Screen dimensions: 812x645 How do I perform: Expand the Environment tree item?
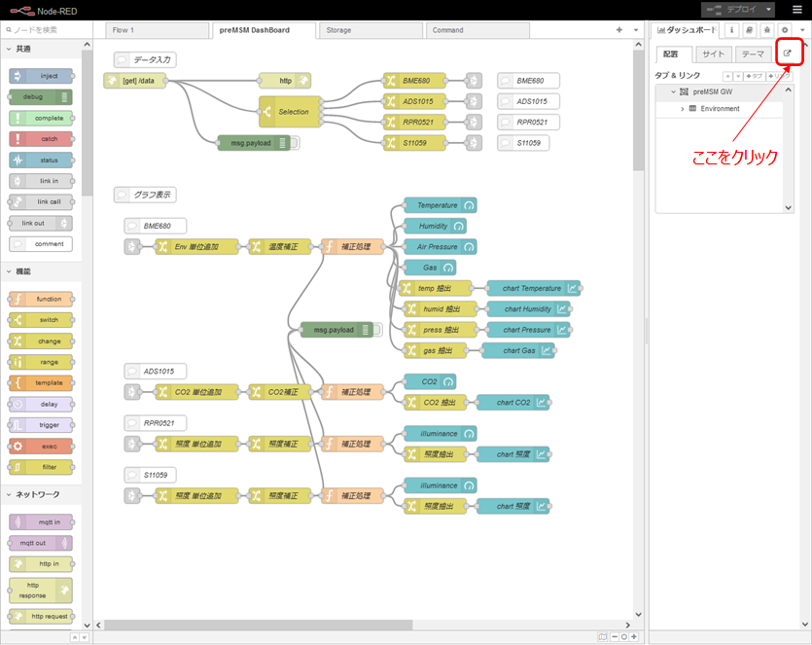(x=683, y=109)
